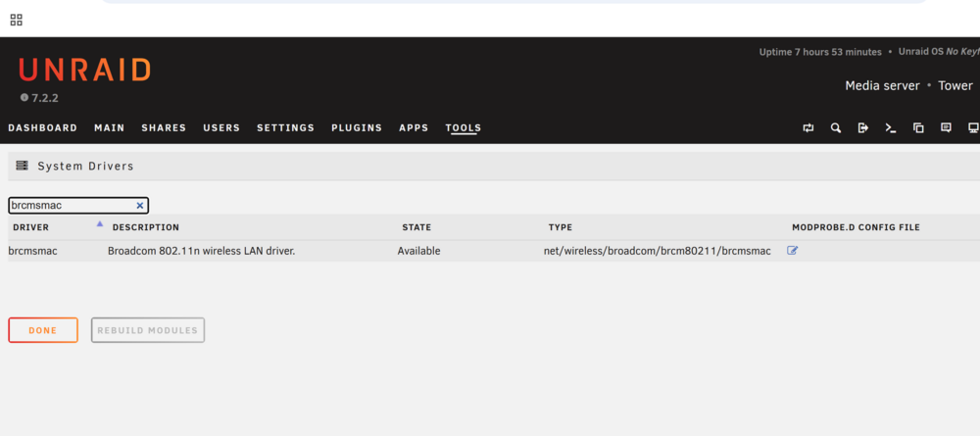Click the Media server description text
Screen dimensions: 980x436
pos(882,85)
